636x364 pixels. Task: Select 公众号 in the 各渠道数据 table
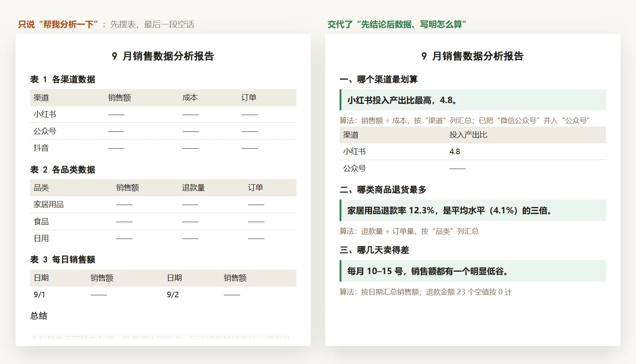tap(45, 131)
